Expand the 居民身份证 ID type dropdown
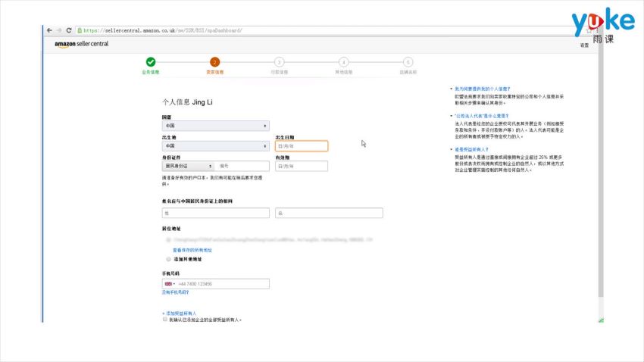This screenshot has width=644, height=362. pyautogui.click(x=188, y=166)
